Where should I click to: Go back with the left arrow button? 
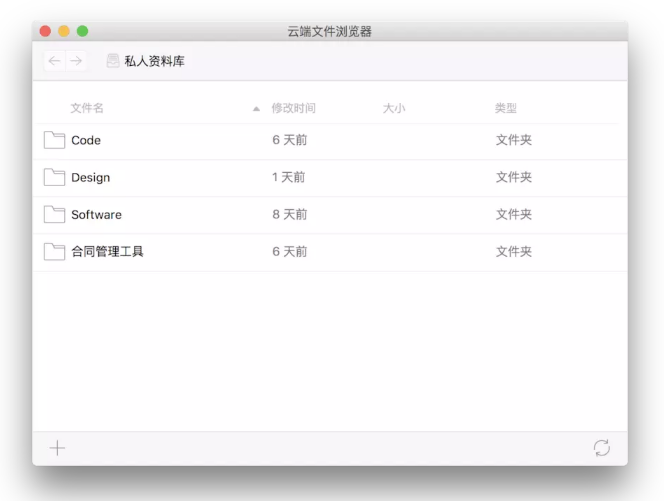pyautogui.click(x=55, y=61)
